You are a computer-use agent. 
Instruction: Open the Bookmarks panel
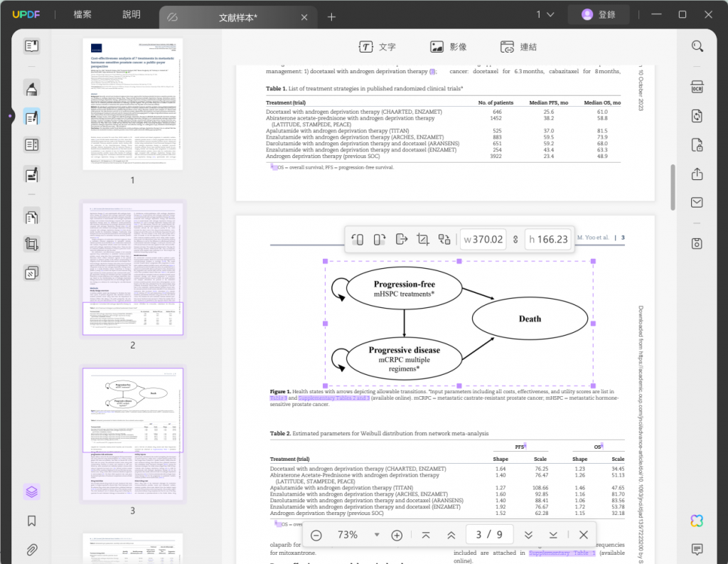click(31, 521)
